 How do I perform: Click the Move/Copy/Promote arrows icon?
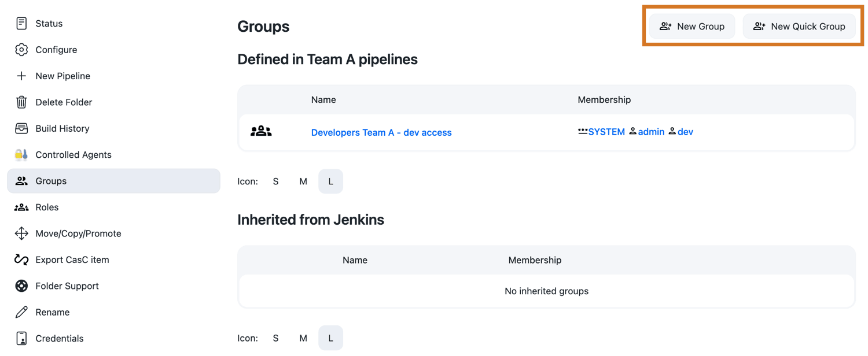pos(21,233)
